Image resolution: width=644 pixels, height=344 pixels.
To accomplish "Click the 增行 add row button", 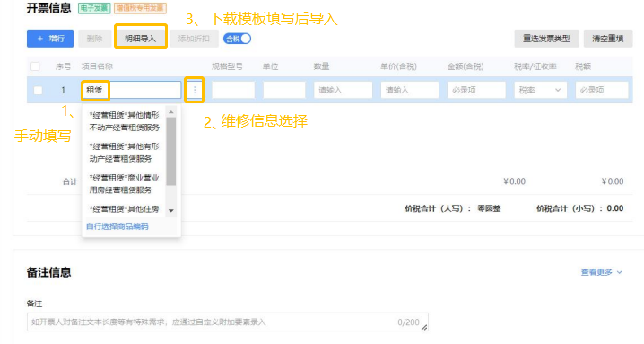I will (x=50, y=39).
